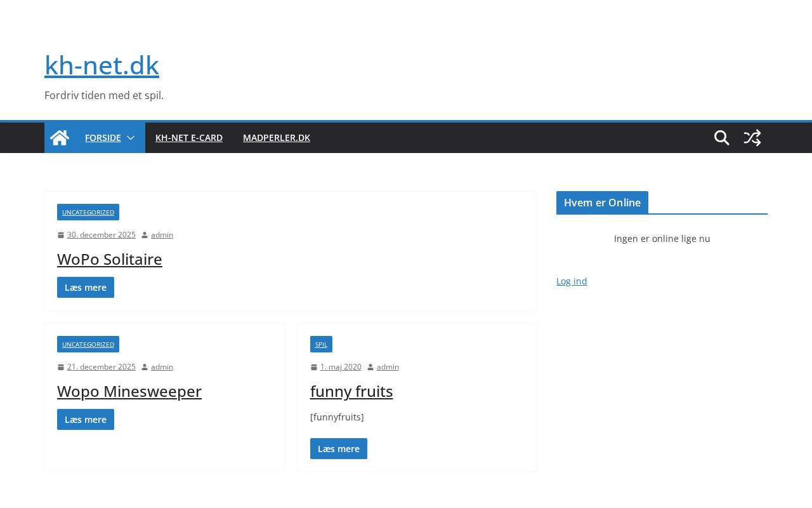Open admin author link on WoPo Solitaire
The image size is (812, 508).
pyautogui.click(x=162, y=235)
